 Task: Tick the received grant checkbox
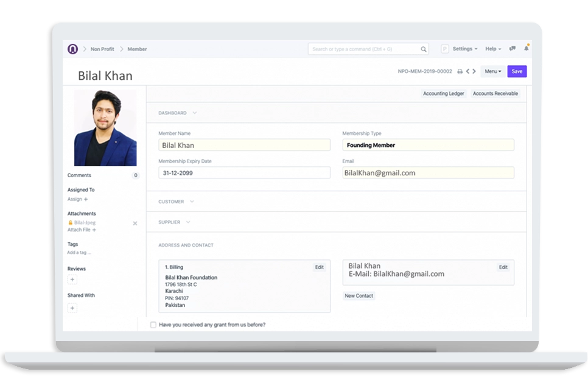pyautogui.click(x=153, y=325)
